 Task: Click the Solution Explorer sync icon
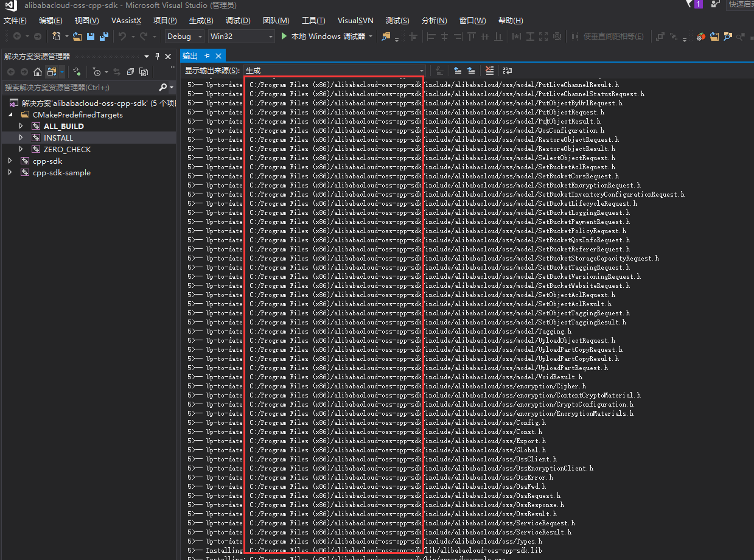coord(77,72)
